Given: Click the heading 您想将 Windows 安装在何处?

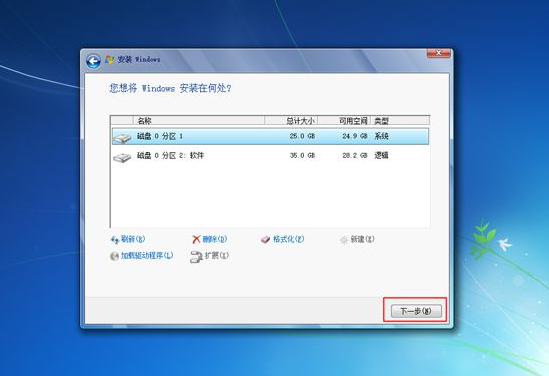Looking at the screenshot, I should [170, 88].
